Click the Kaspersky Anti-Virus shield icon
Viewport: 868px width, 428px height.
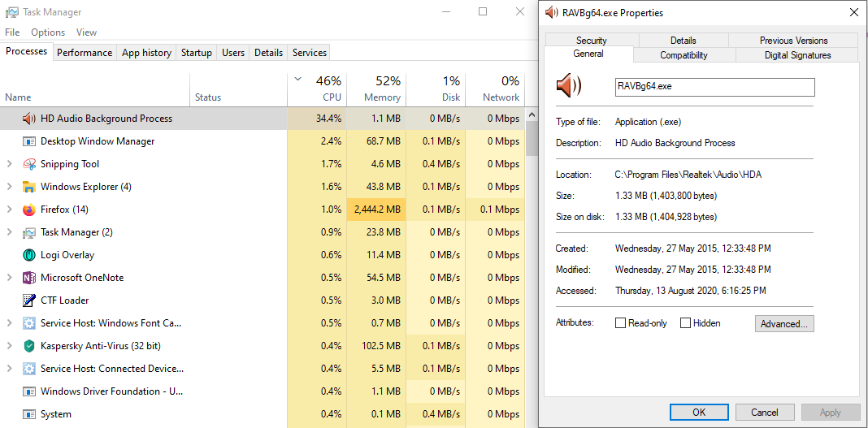tap(28, 346)
